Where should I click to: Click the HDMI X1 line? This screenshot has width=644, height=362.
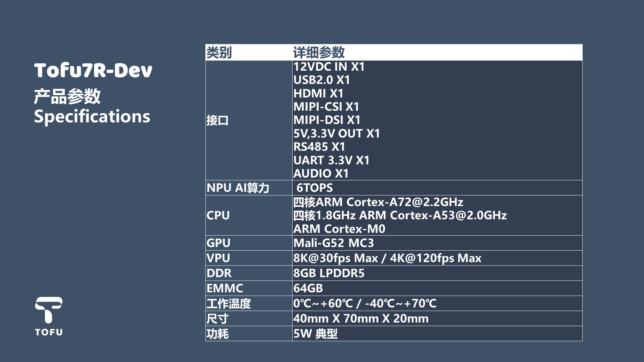tap(318, 93)
